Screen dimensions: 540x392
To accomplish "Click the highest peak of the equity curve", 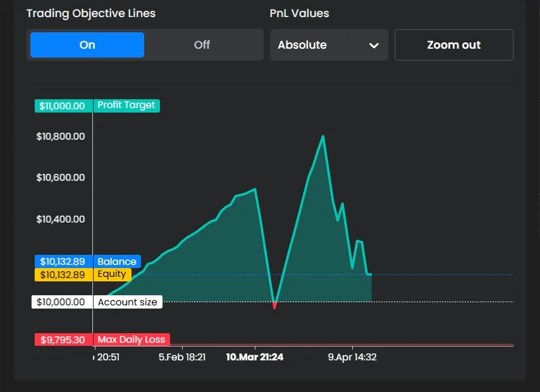I will coord(323,136).
